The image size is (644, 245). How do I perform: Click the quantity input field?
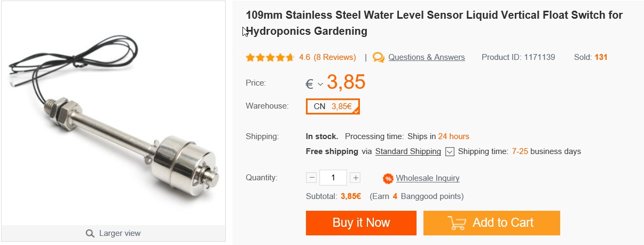point(333,178)
